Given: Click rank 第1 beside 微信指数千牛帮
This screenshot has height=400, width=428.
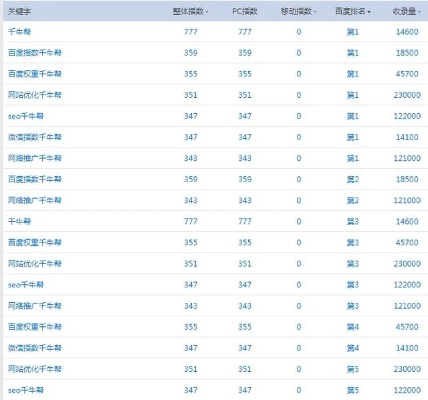Looking at the screenshot, I should [x=353, y=137].
